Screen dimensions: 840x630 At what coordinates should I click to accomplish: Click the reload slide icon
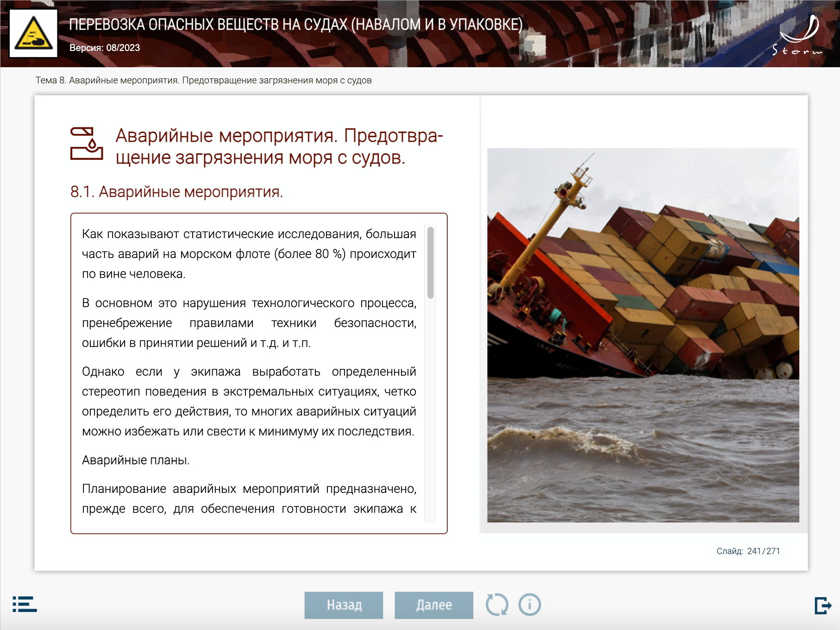pyautogui.click(x=497, y=605)
